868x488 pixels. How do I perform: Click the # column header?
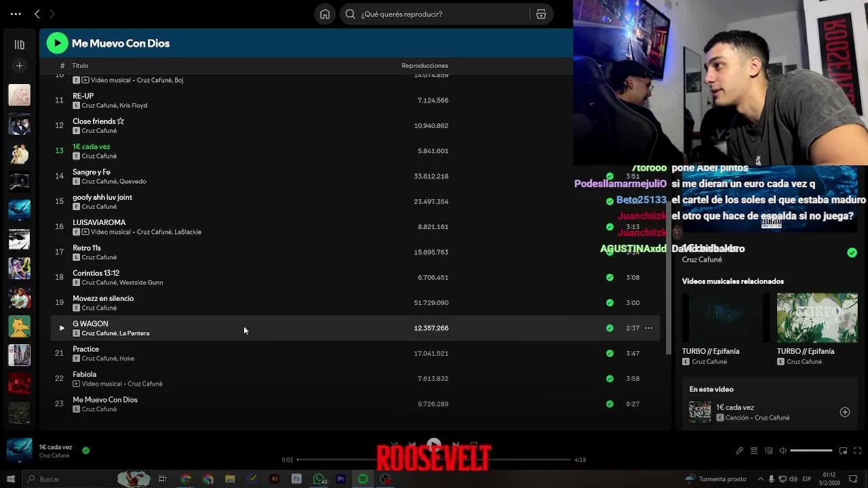click(x=62, y=66)
